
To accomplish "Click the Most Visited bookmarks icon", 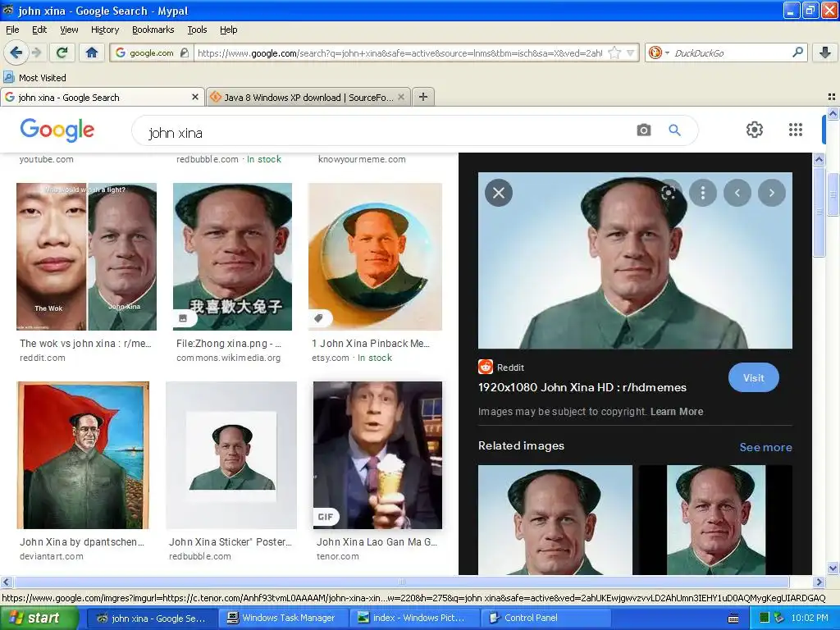I will pyautogui.click(x=8, y=78).
